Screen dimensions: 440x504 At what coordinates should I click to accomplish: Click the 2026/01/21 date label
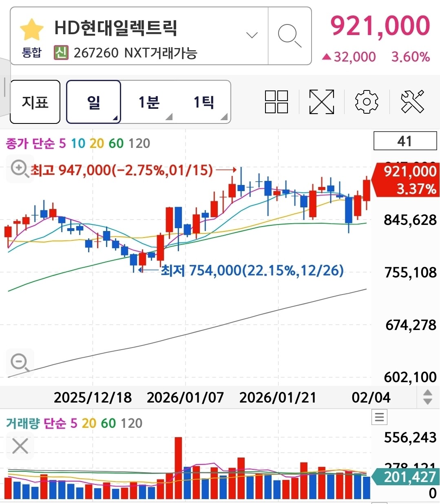pyautogui.click(x=278, y=397)
